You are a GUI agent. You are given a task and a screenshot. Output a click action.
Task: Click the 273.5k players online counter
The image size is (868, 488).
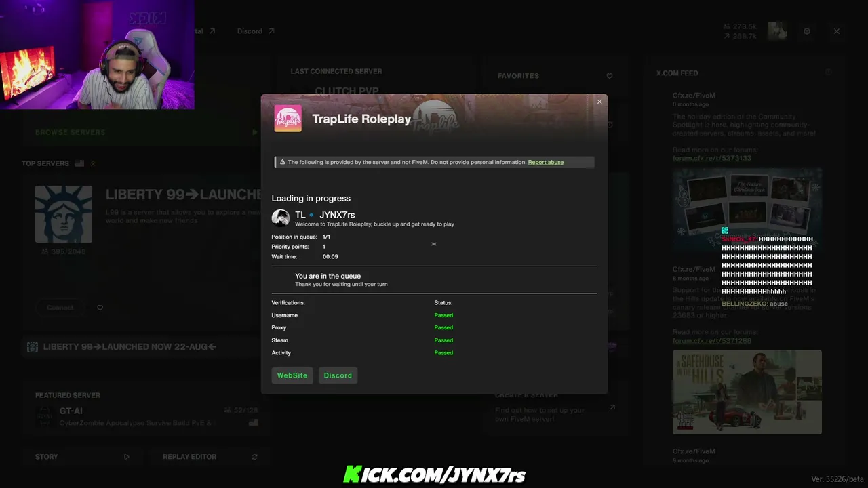(x=740, y=27)
